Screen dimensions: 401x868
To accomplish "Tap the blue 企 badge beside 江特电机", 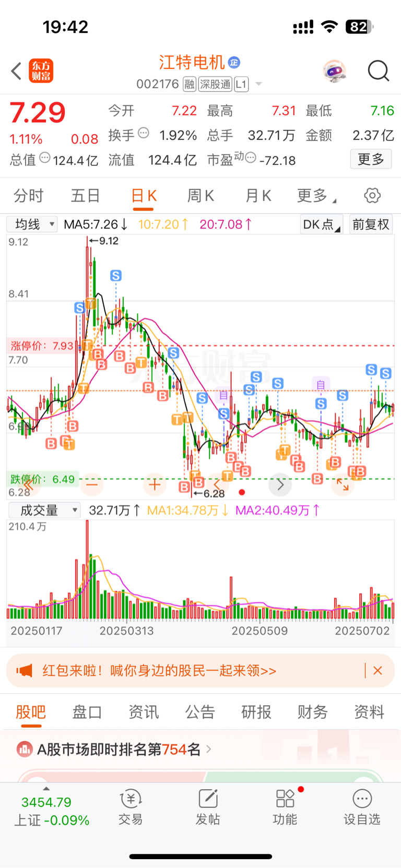I will pyautogui.click(x=234, y=63).
